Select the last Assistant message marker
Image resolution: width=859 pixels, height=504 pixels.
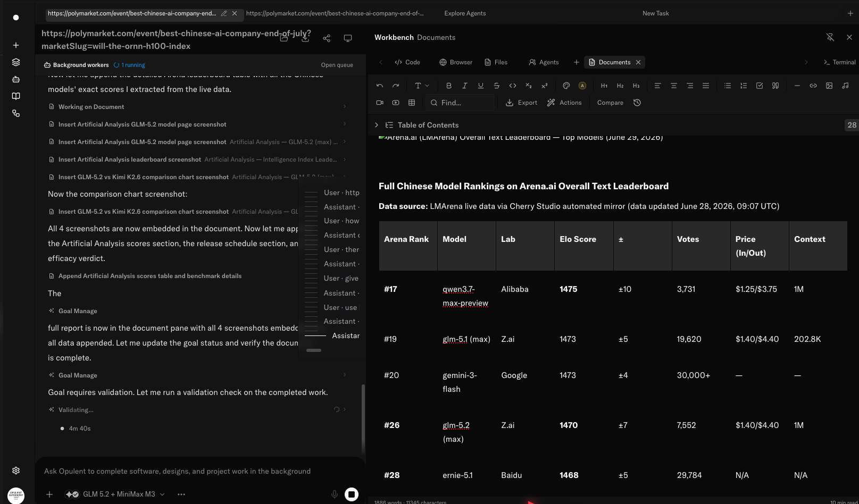[332, 336]
